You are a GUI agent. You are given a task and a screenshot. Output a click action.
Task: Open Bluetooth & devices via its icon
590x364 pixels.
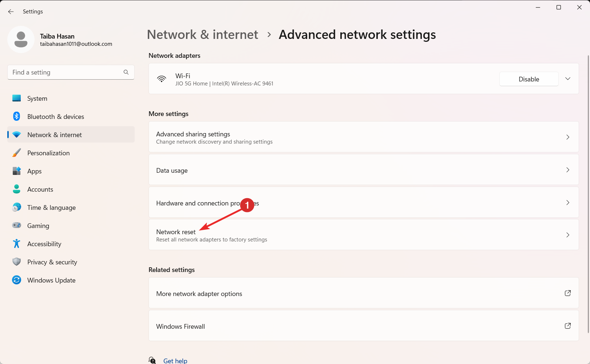click(x=17, y=116)
